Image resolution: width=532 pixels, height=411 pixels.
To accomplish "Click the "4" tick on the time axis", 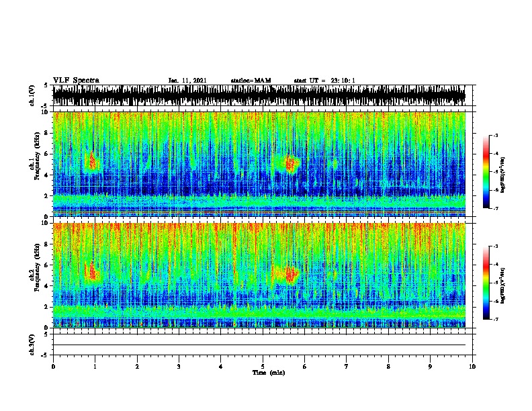I will [x=221, y=367].
